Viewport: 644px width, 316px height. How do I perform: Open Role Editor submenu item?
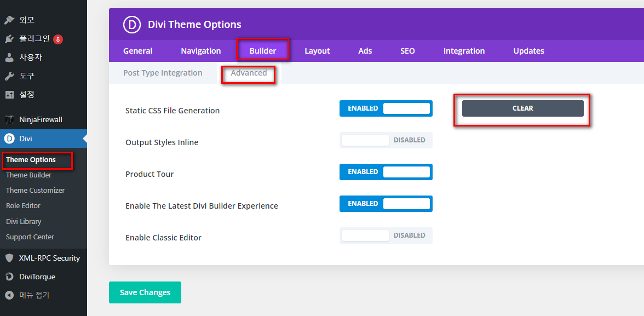point(23,205)
